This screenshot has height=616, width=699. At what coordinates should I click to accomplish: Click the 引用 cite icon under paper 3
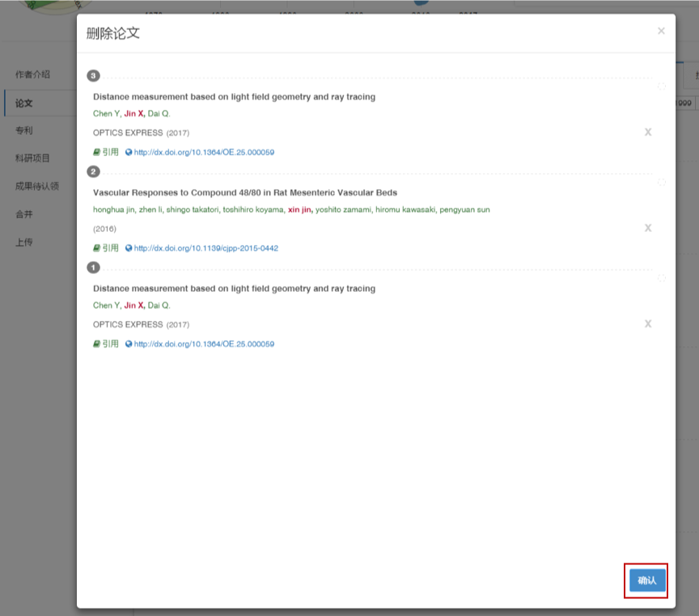click(106, 152)
